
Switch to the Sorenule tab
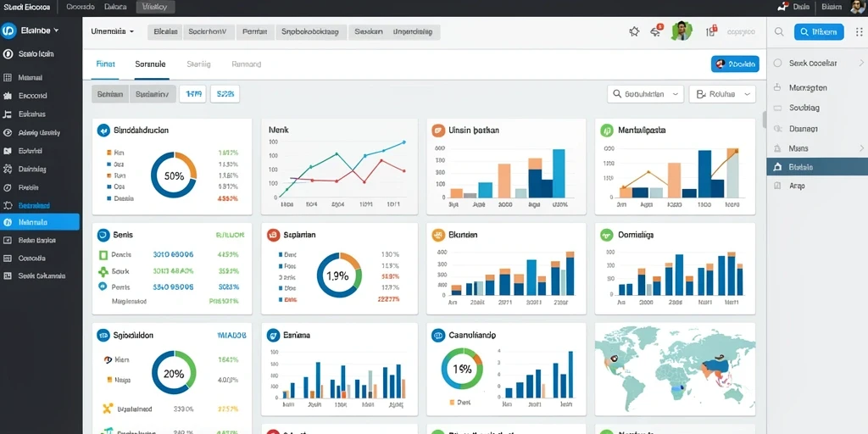tap(151, 64)
